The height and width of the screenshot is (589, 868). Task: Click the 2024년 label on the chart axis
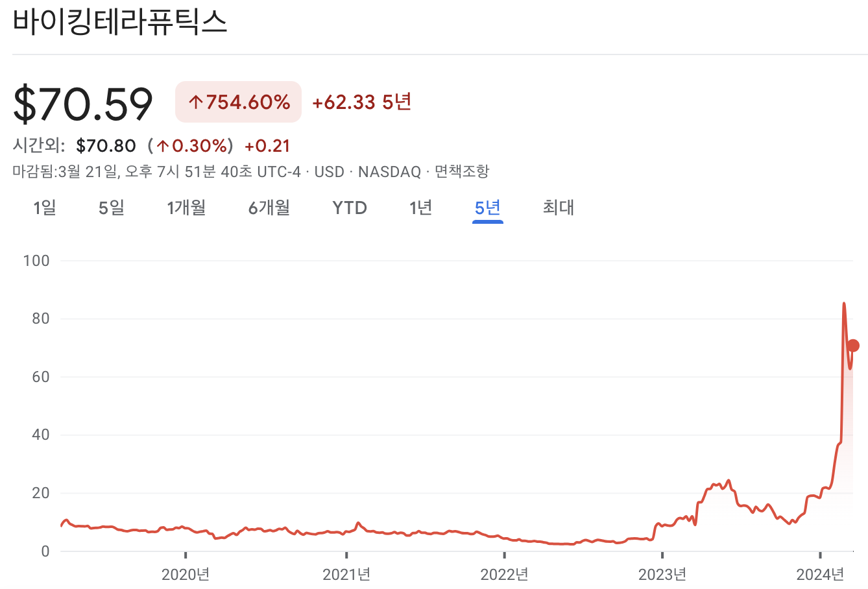(x=822, y=574)
